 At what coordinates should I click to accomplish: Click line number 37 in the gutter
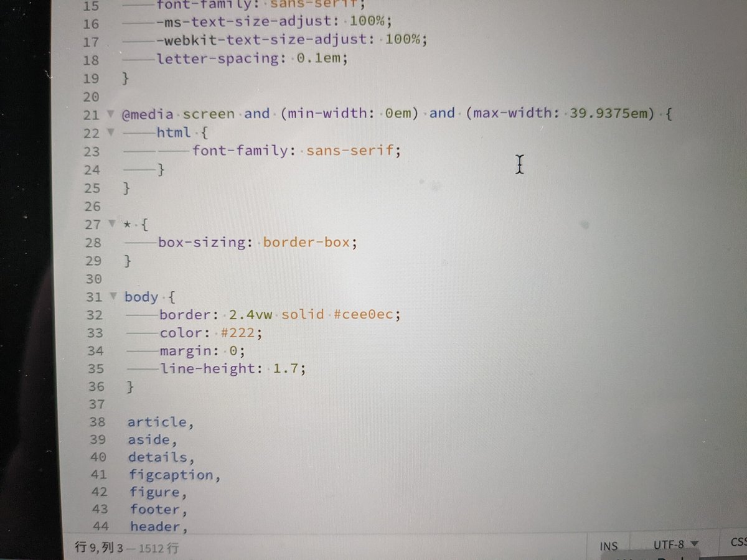(x=96, y=404)
